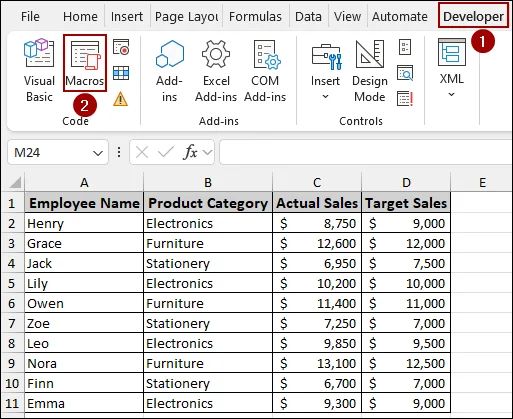Click Actual Sales value 12,600
Screen dimensions: 513x419
[317, 243]
